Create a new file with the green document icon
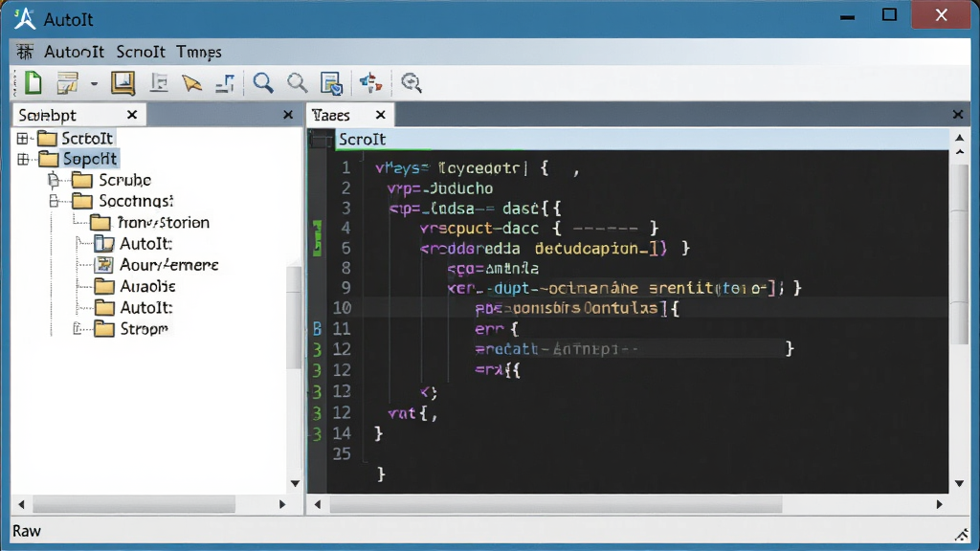This screenshot has height=551, width=980. [x=33, y=82]
